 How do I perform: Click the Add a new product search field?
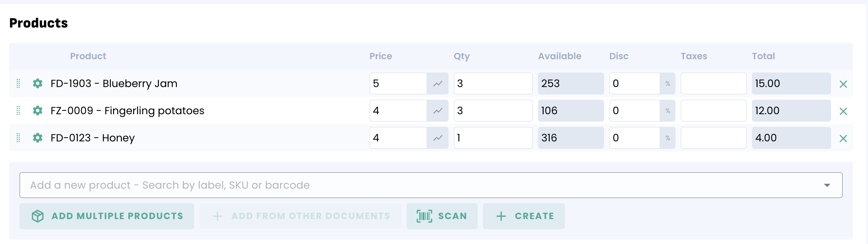pos(405,185)
